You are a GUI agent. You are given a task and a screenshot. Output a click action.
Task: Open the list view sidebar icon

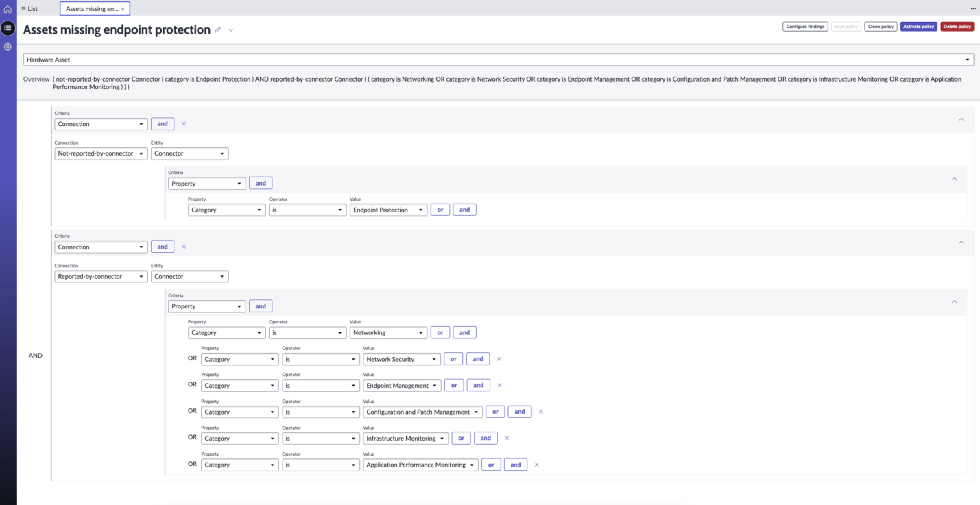pyautogui.click(x=8, y=28)
